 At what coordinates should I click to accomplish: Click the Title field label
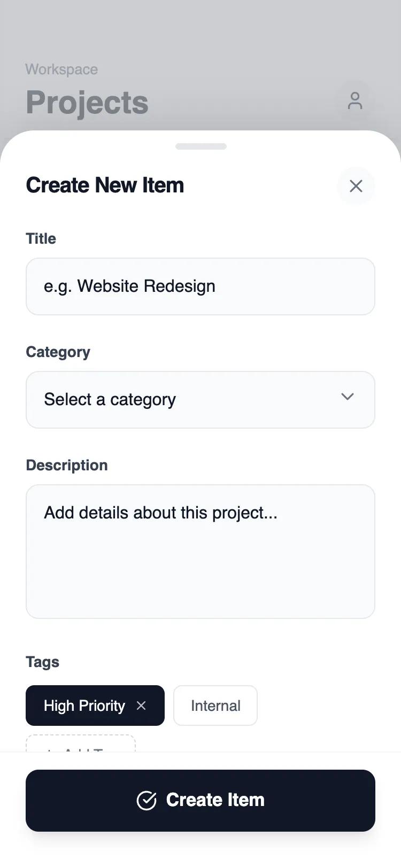[x=41, y=238]
